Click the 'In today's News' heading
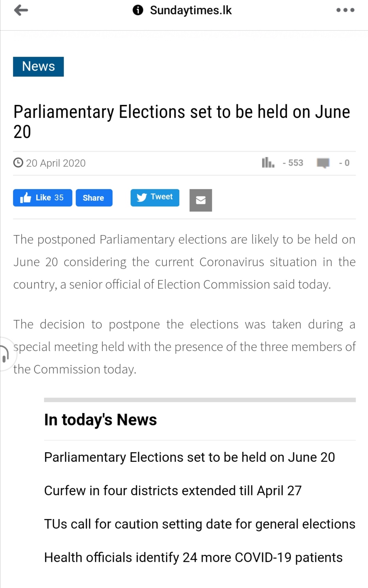Image resolution: width=368 pixels, height=588 pixels. click(x=101, y=420)
